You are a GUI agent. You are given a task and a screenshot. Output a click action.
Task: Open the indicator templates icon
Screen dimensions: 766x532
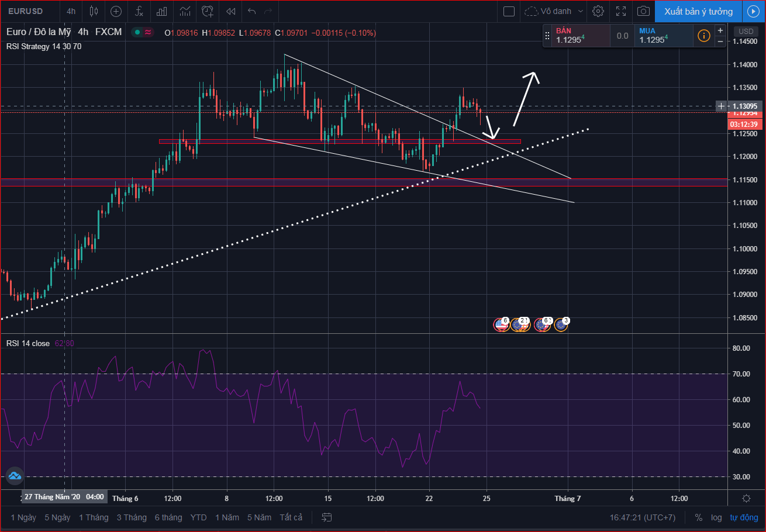[x=185, y=11]
